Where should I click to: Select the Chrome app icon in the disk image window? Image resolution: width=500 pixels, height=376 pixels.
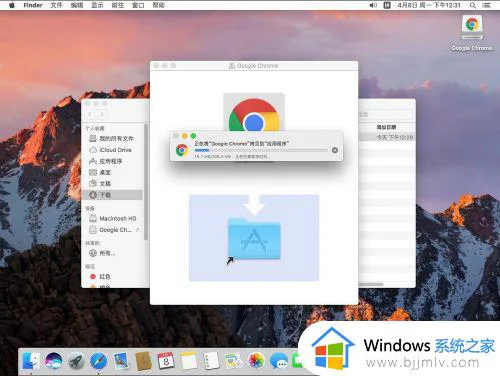click(x=254, y=113)
